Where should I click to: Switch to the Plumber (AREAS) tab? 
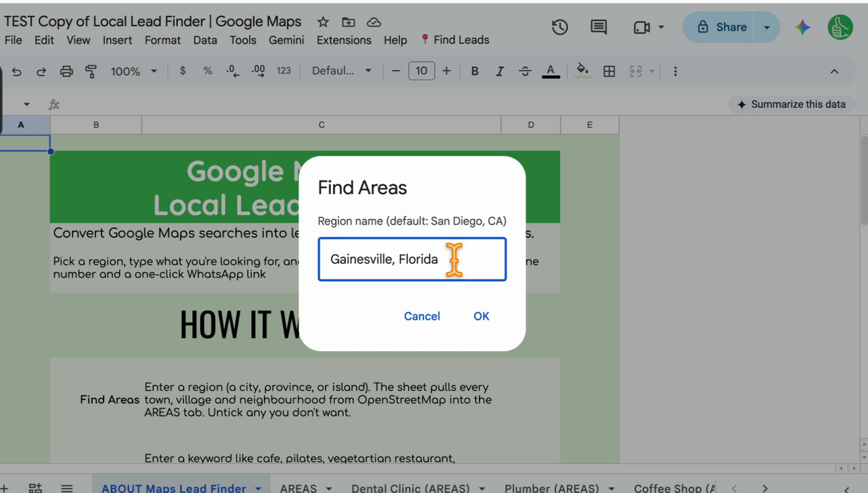tap(552, 488)
